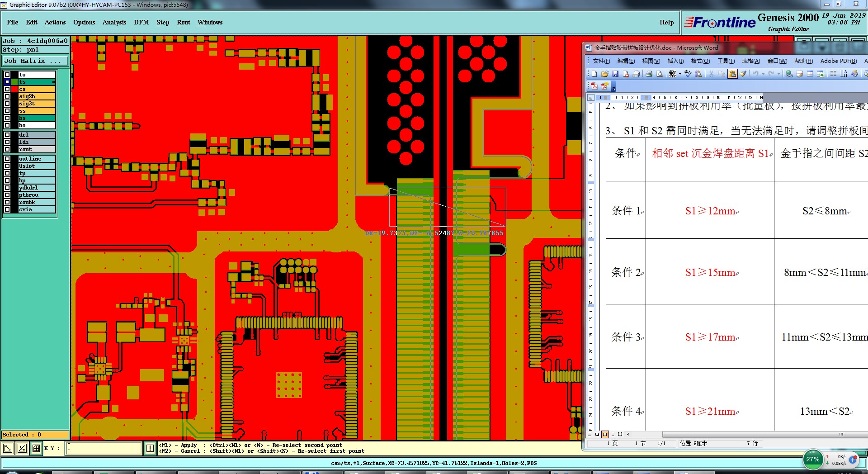Toggle visibility checkbox of layer to
The width and height of the screenshot is (868, 474).
(7, 75)
